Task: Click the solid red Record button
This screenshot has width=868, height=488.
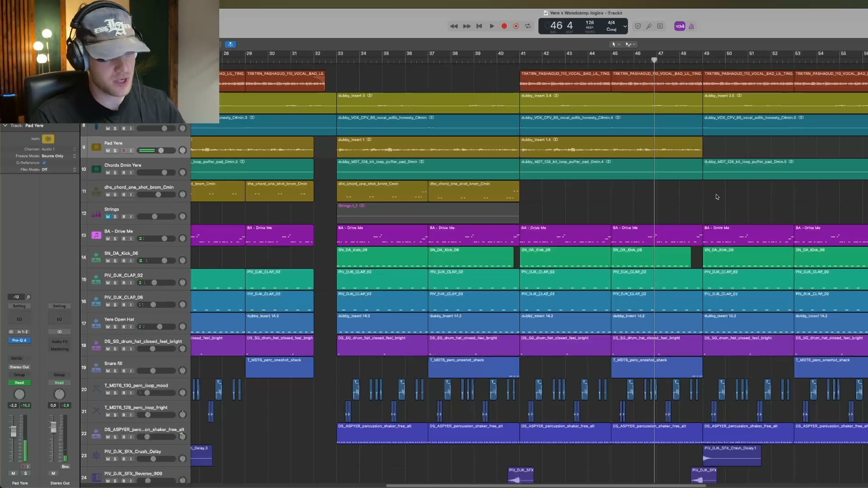Action: pyautogui.click(x=504, y=26)
